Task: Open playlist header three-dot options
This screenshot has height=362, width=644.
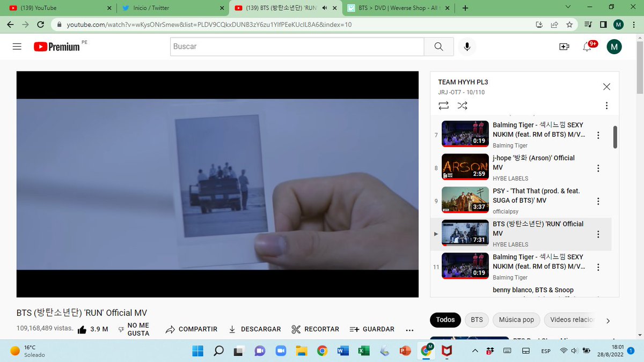Action: (x=606, y=106)
